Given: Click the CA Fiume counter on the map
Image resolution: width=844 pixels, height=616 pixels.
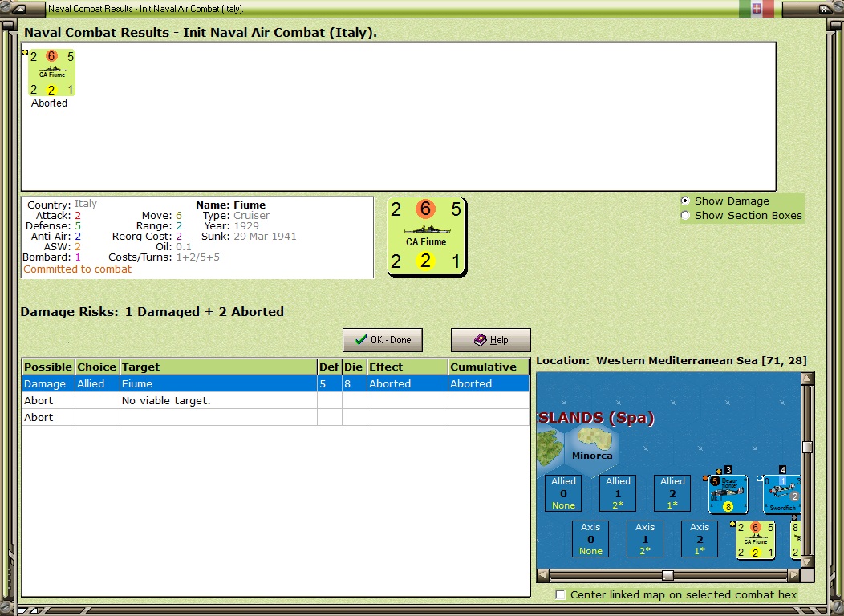Looking at the screenshot, I should [x=756, y=540].
